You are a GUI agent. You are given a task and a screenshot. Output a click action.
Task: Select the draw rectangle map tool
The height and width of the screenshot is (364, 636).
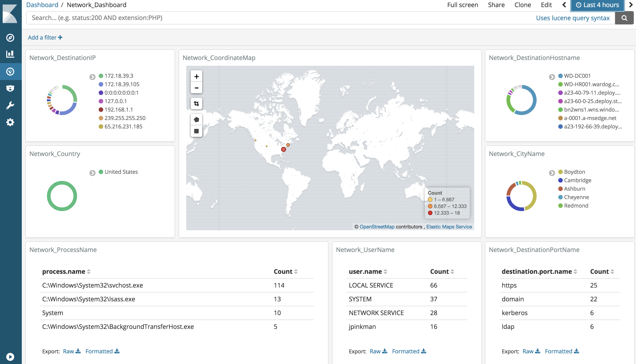196,131
